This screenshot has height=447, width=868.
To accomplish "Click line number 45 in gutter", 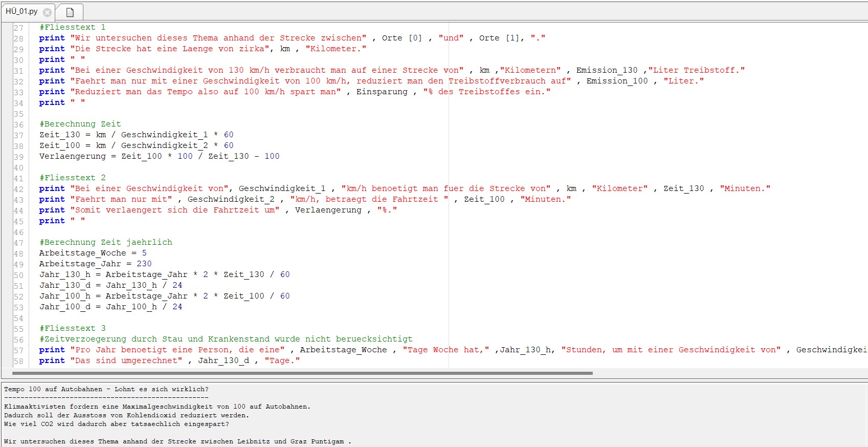I will tap(18, 221).
